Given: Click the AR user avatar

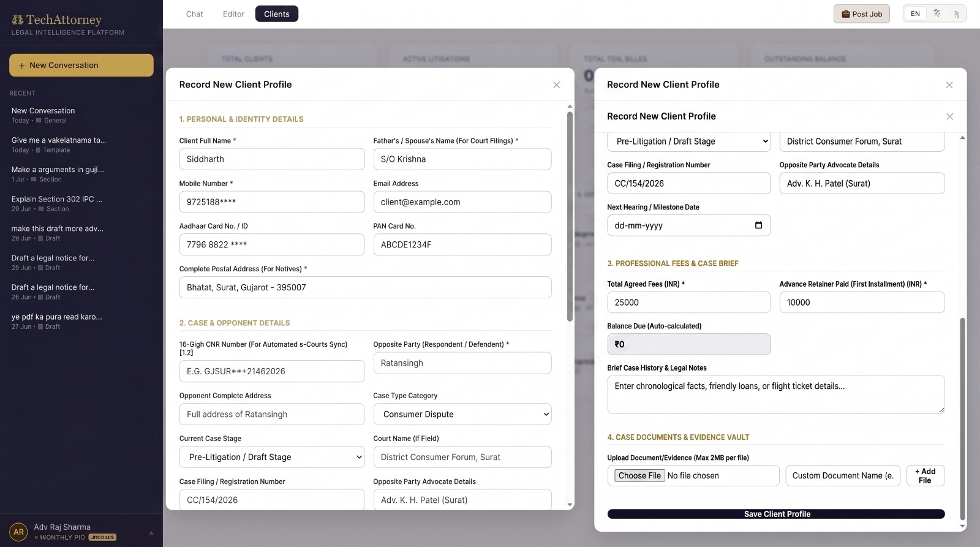Looking at the screenshot, I should point(19,532).
